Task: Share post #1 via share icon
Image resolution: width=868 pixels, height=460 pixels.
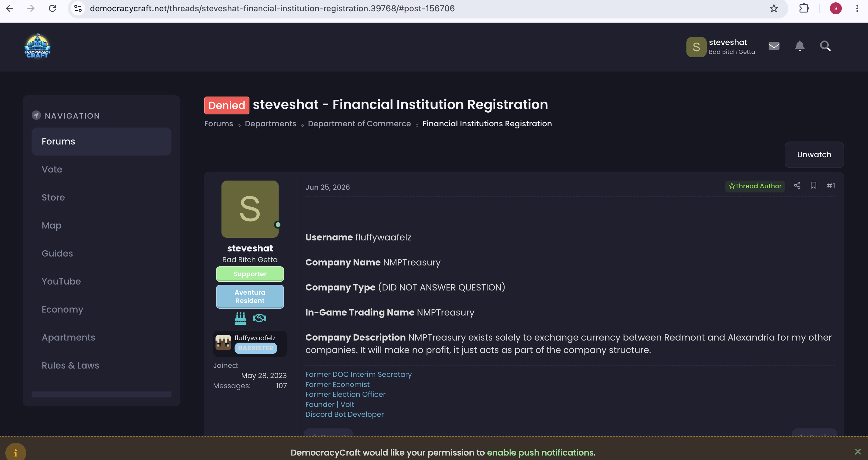Action: (797, 186)
